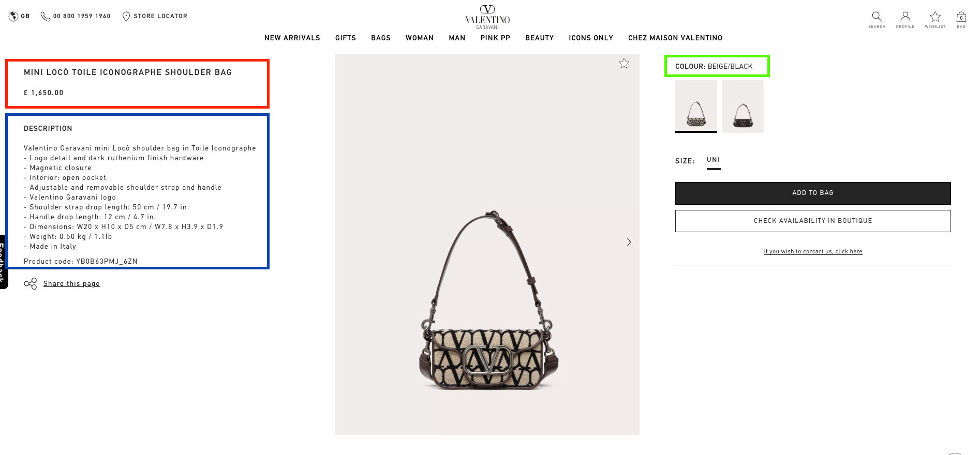The width and height of the screenshot is (980, 455).
Task: Click the Add to Bag button
Action: pyautogui.click(x=813, y=193)
